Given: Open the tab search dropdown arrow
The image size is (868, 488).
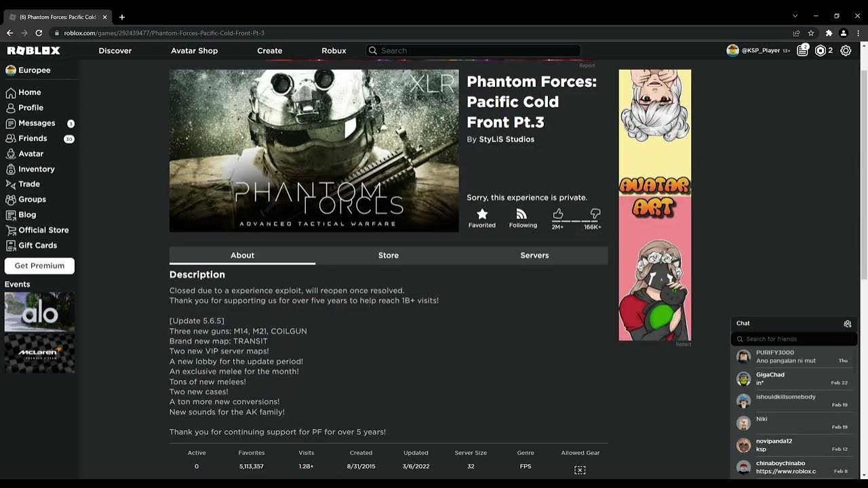Looking at the screenshot, I should (795, 16).
